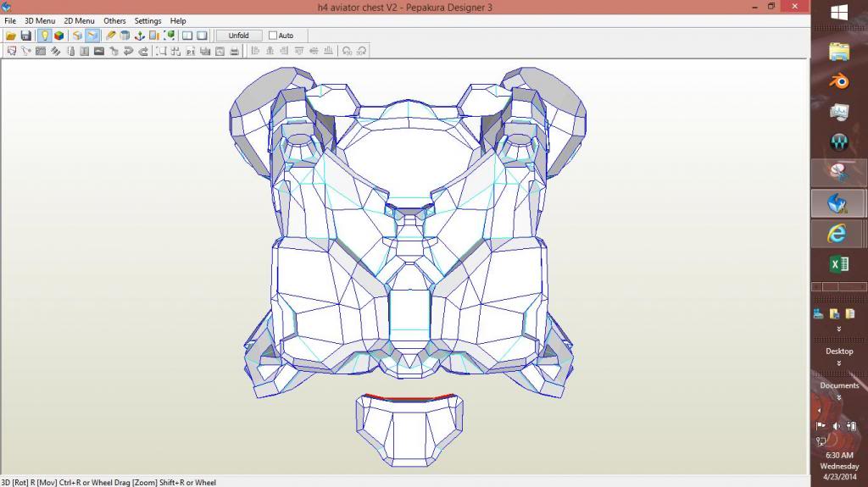Open the Others menu
Viewport: 868px width, 487px height.
coord(114,20)
